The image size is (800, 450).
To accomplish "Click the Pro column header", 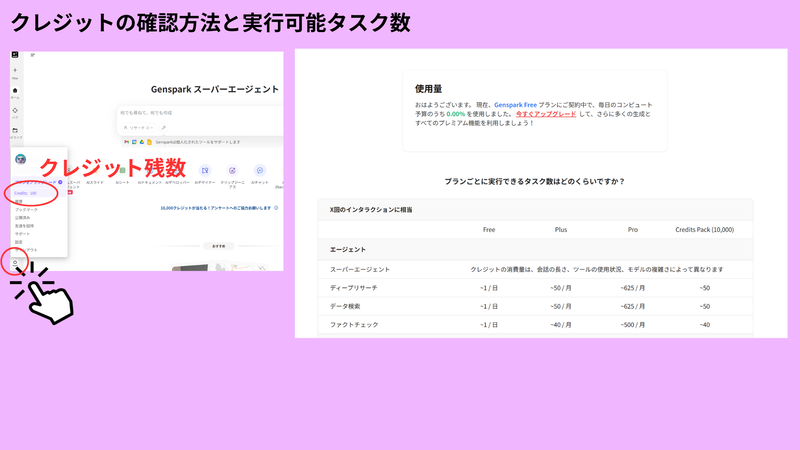I will [x=633, y=230].
